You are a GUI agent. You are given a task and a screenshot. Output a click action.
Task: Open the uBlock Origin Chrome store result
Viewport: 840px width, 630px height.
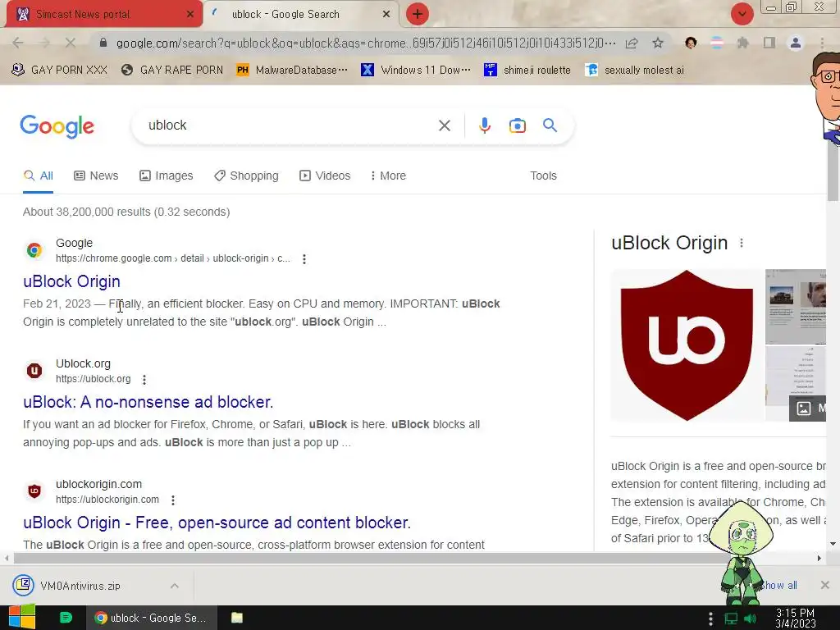tap(72, 281)
